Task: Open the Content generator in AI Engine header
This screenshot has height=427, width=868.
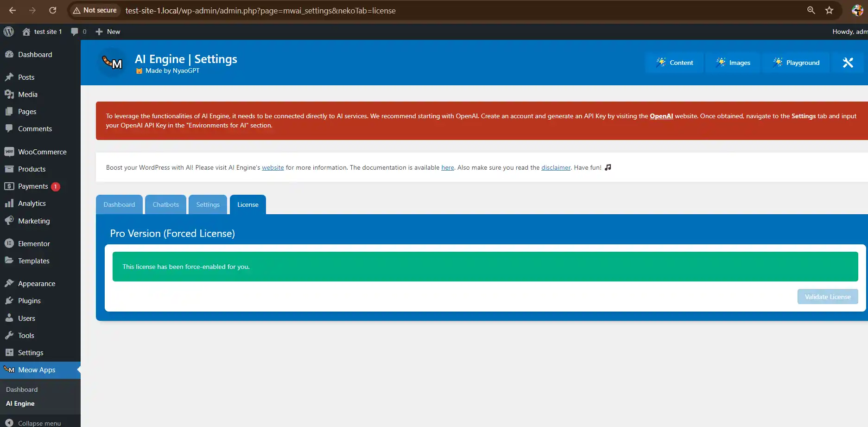Action: (x=675, y=62)
